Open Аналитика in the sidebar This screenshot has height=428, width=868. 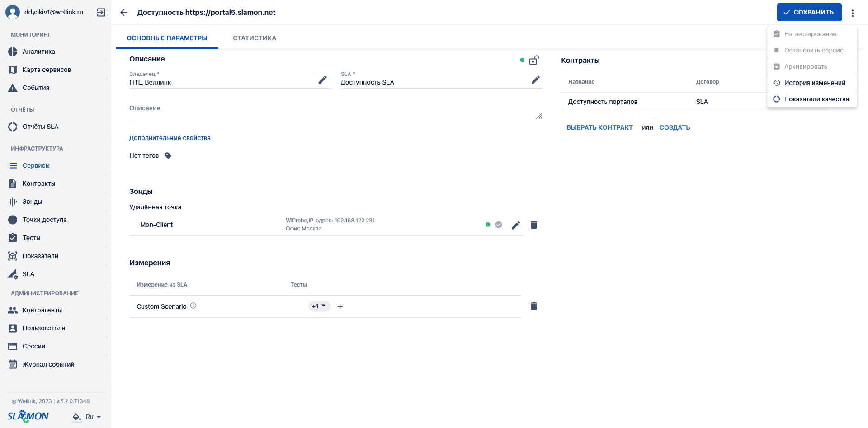(x=56, y=52)
